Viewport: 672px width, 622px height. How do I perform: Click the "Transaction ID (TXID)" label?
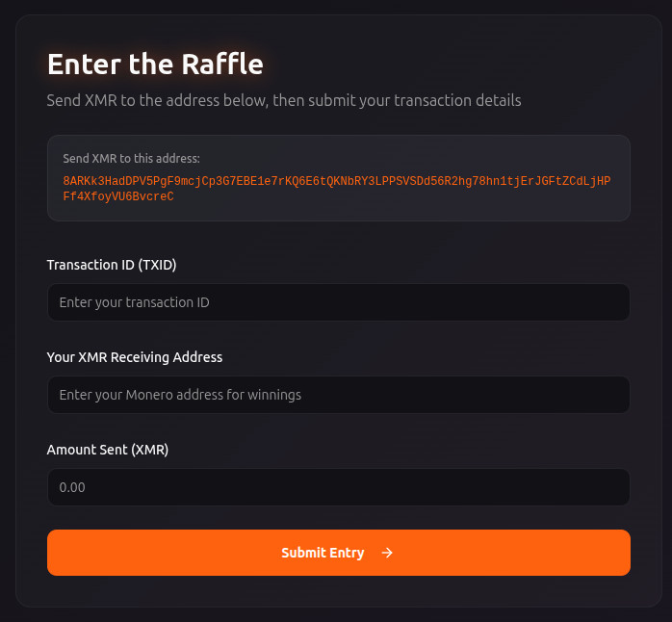click(x=112, y=264)
